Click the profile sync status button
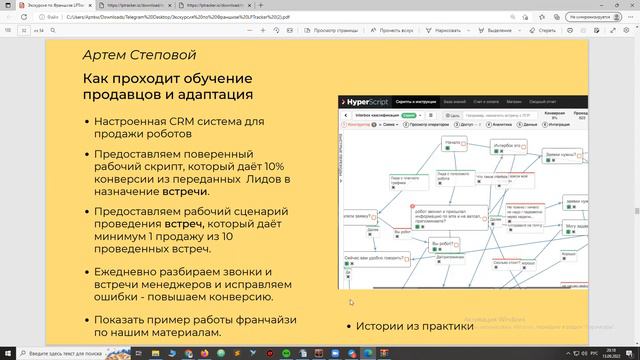 click(x=593, y=17)
